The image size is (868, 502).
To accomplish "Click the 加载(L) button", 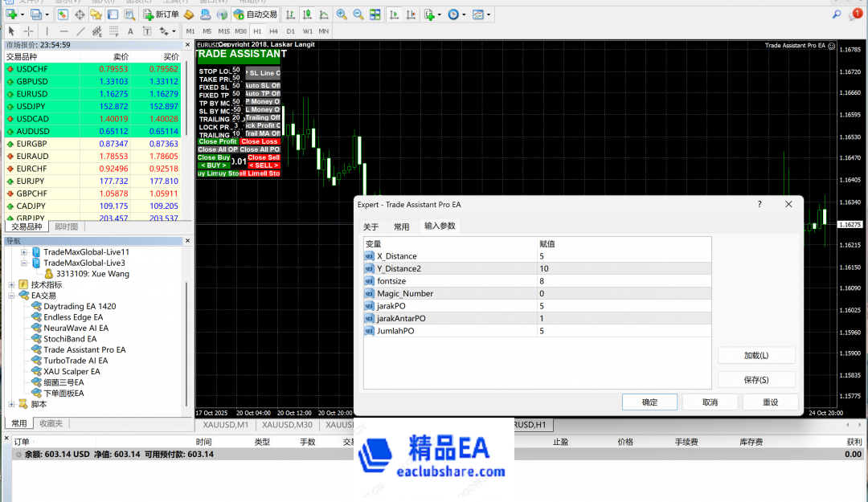I will (755, 355).
